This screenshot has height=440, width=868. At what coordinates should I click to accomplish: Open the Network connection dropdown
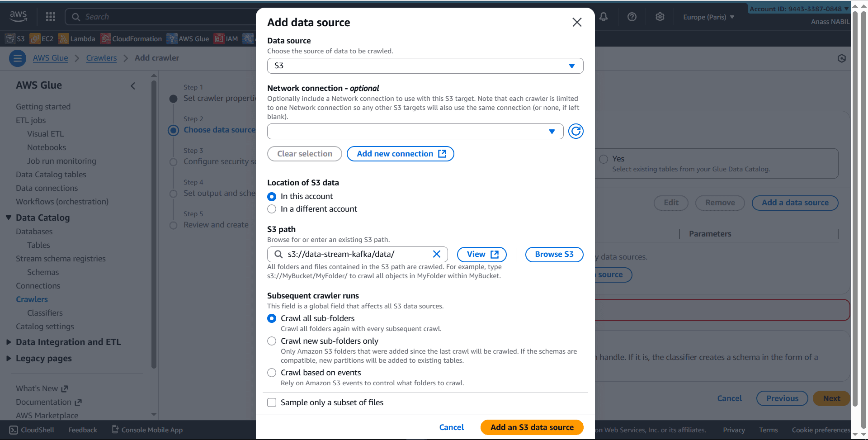pos(415,132)
